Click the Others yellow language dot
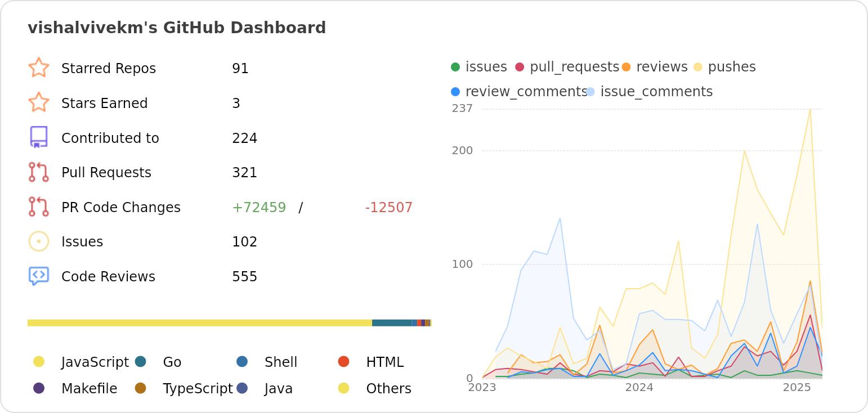Image resolution: width=868 pixels, height=413 pixels. (344, 388)
